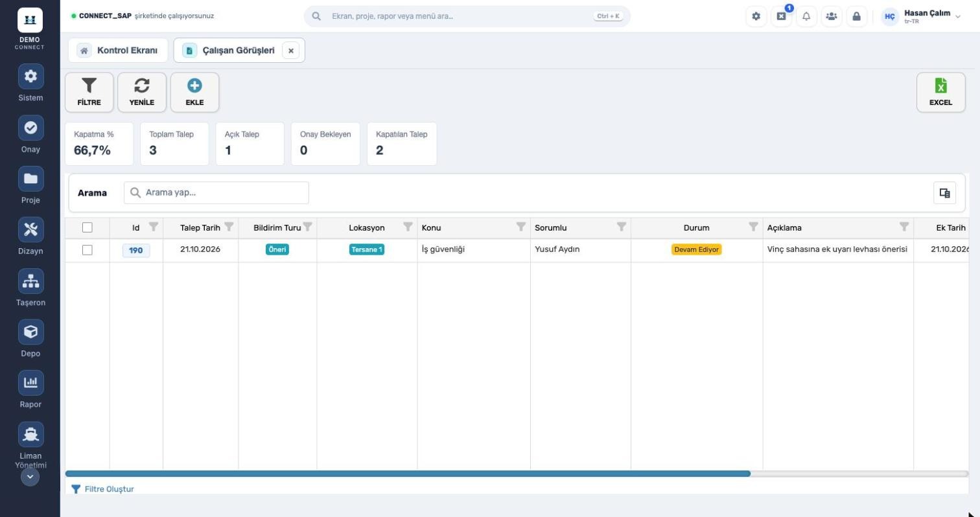Viewport: 980px width, 517px height.
Task: Open the Dizayn tools module
Action: pyautogui.click(x=30, y=230)
